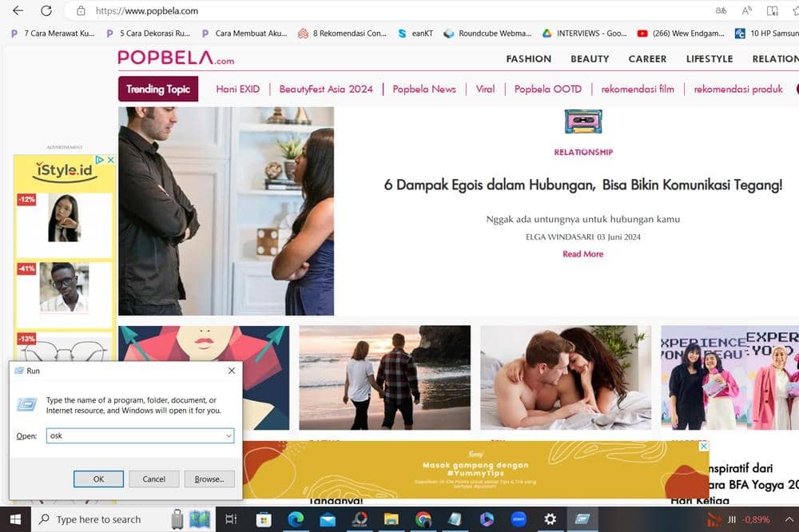Close the Run dialog window
Image resolution: width=799 pixels, height=532 pixels.
[x=231, y=371]
